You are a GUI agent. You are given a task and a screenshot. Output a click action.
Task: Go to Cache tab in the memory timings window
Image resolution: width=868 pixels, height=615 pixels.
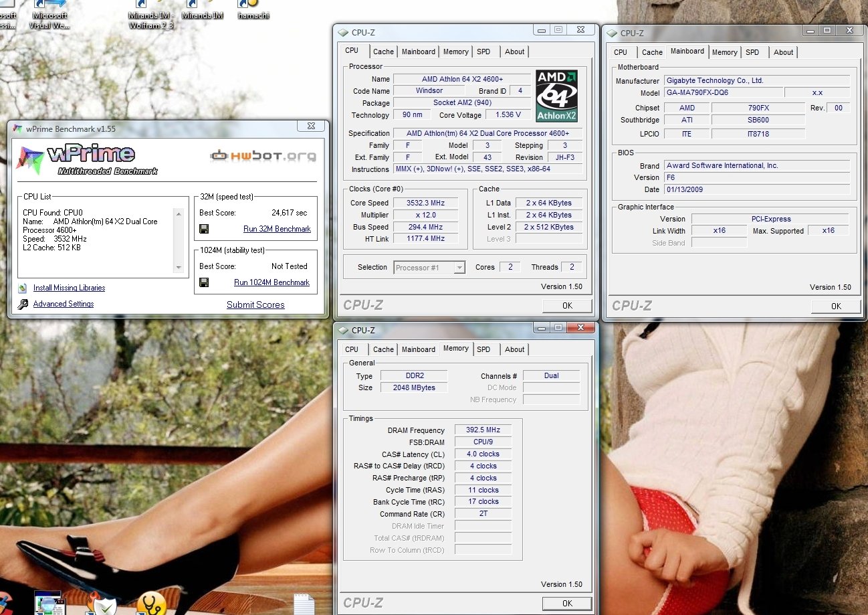[383, 349]
